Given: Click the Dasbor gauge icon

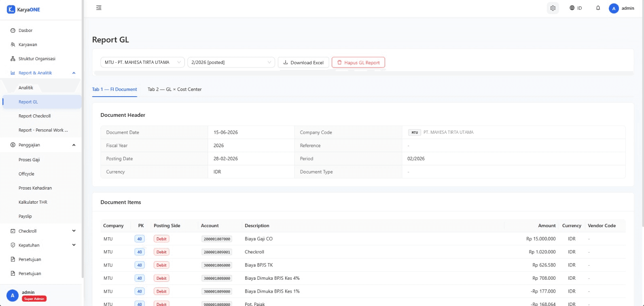Looking at the screenshot, I should (x=13, y=30).
